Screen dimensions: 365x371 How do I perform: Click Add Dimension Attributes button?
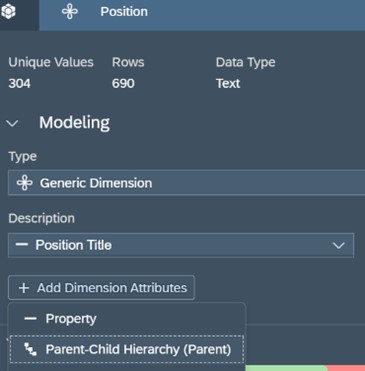[101, 288]
